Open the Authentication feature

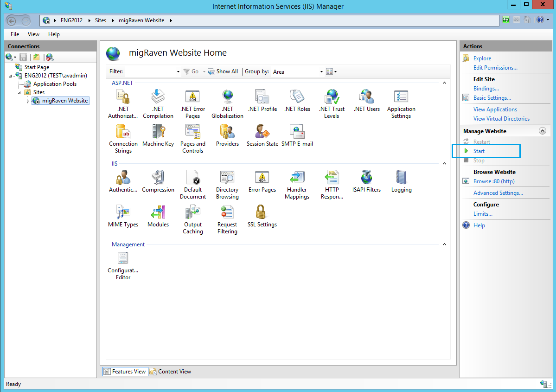pyautogui.click(x=123, y=181)
